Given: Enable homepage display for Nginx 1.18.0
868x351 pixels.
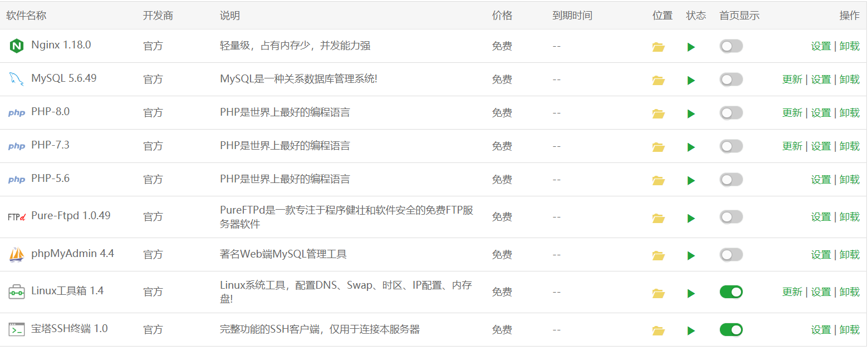Looking at the screenshot, I should (731, 46).
